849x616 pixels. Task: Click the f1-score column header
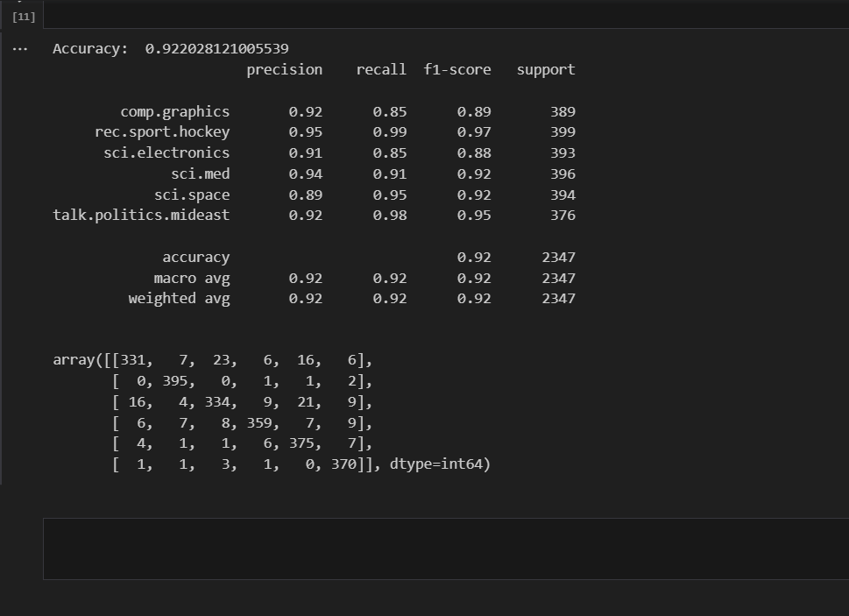(x=457, y=69)
